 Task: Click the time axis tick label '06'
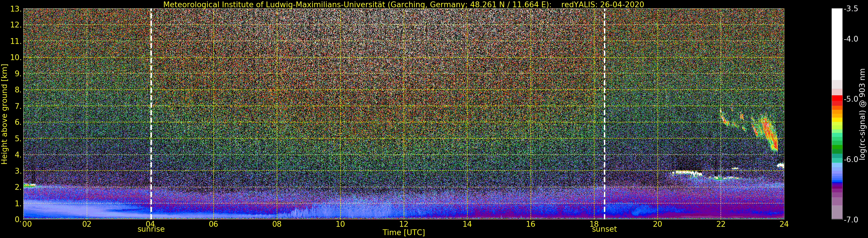(213, 224)
